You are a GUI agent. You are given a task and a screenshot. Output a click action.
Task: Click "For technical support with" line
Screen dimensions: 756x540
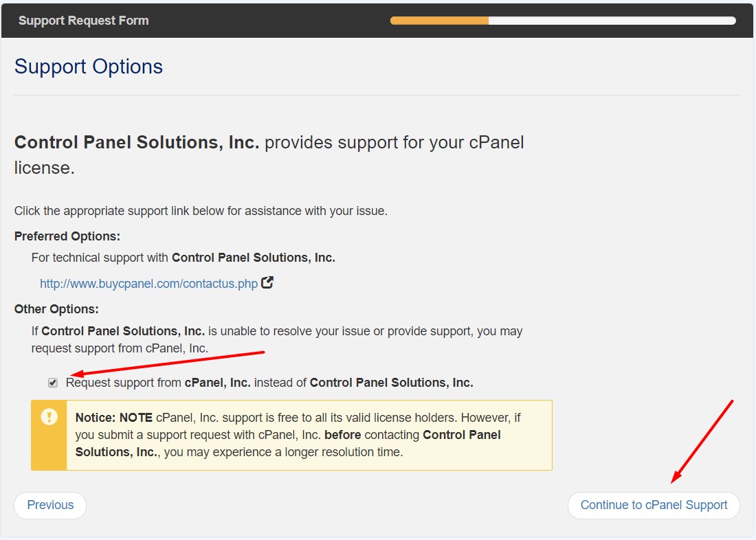click(x=184, y=258)
